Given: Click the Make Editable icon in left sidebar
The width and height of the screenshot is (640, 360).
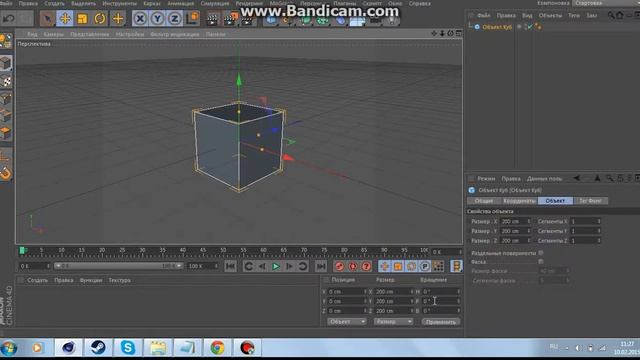Looking at the screenshot, I should point(6,41).
